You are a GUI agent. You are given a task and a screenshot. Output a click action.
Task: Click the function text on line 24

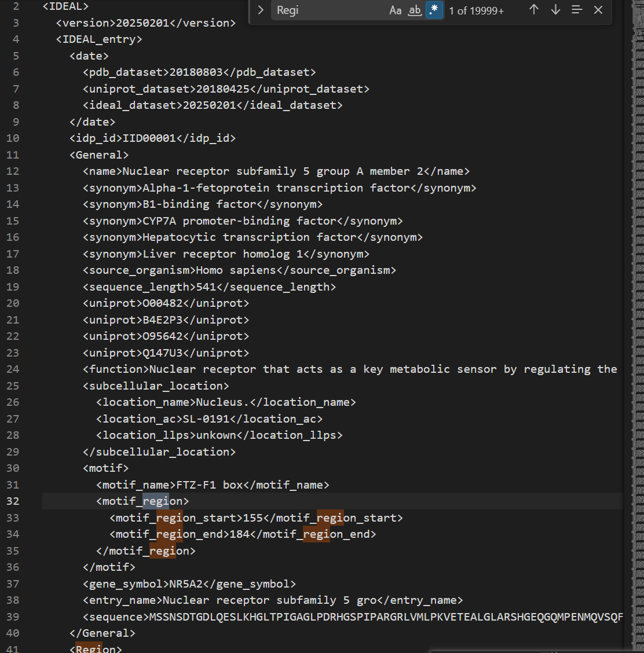(x=383, y=369)
